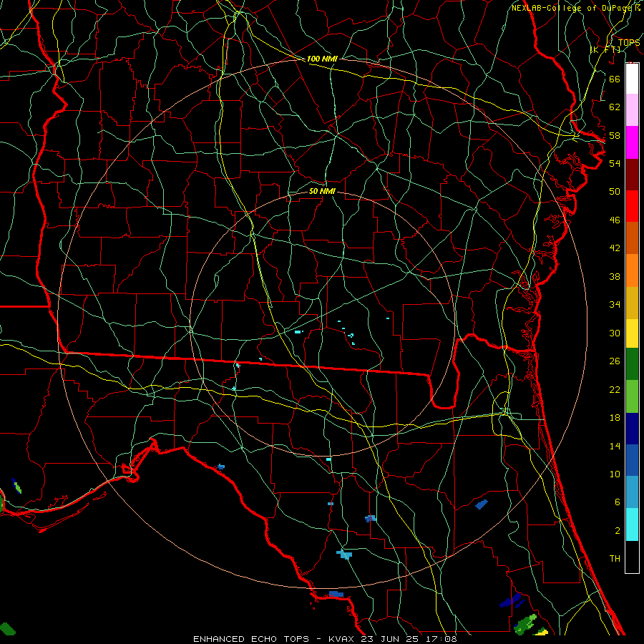Screen dimensions: 644x644
Task: Click the 22 legend value
Action: [615, 389]
